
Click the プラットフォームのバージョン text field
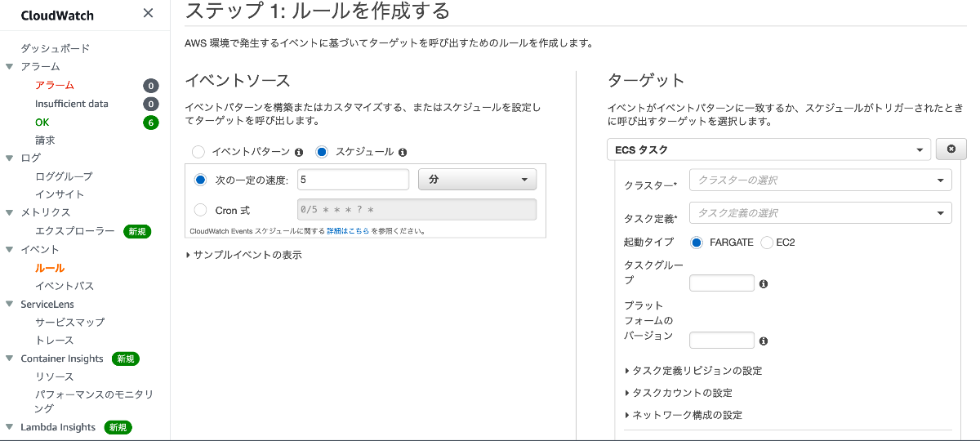point(722,341)
